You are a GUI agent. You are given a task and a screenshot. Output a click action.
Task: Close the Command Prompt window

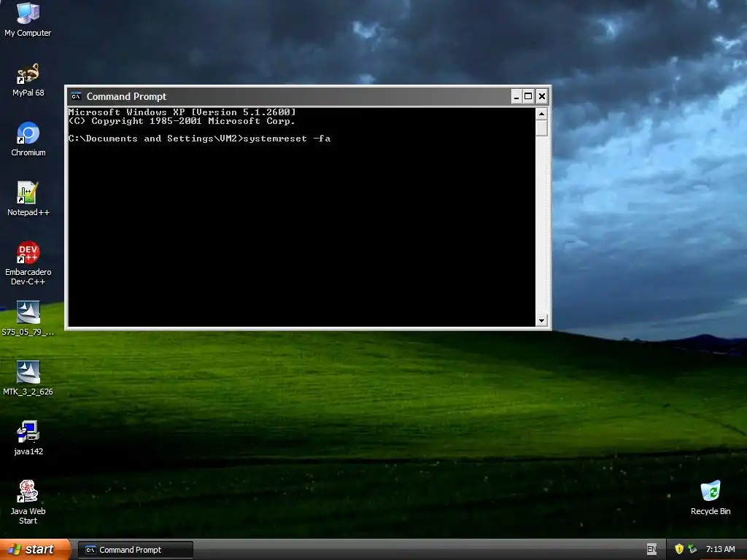pyautogui.click(x=542, y=97)
